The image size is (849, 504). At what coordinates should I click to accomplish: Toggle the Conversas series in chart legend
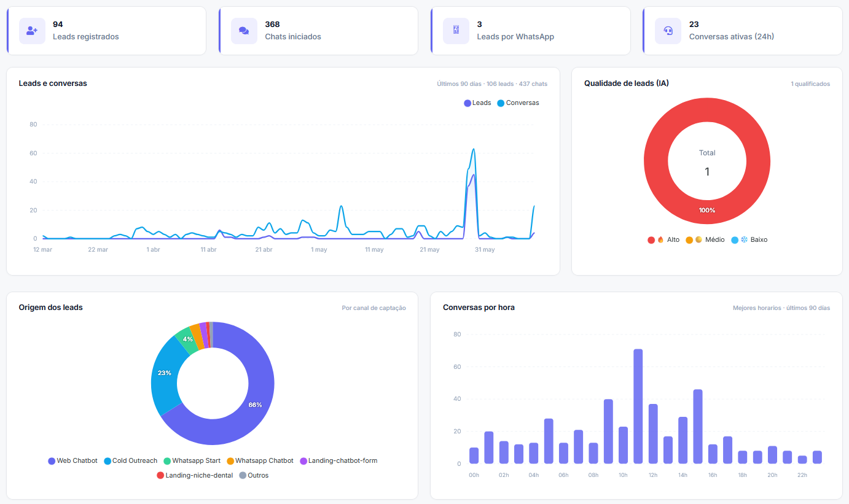click(518, 103)
